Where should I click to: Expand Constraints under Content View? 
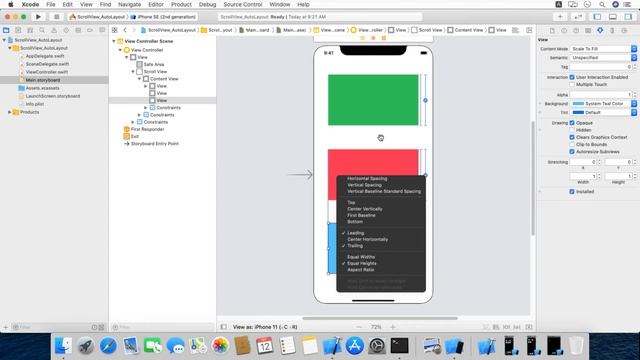click(x=146, y=108)
